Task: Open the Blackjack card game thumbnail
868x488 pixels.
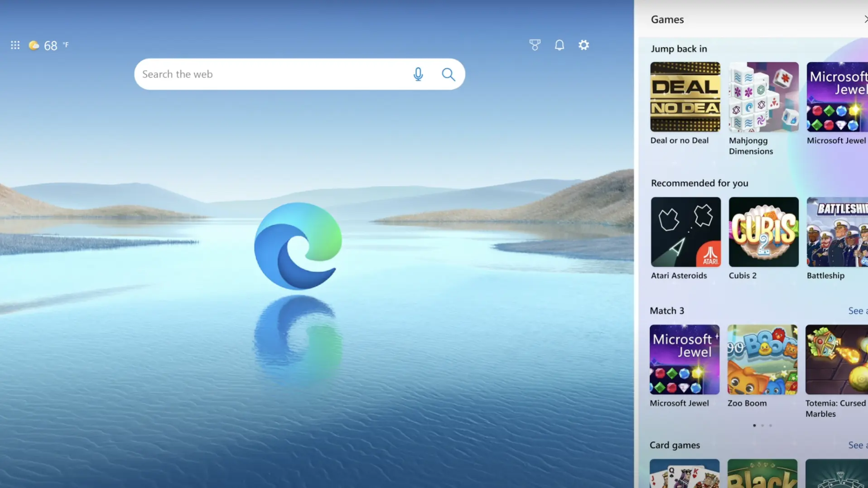Action: tap(762, 474)
